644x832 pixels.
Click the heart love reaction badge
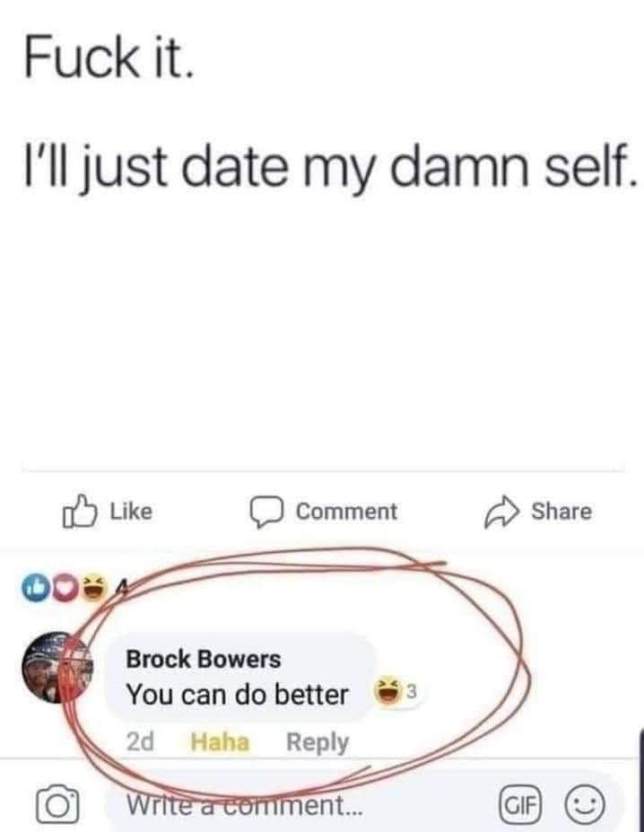pos(65,589)
